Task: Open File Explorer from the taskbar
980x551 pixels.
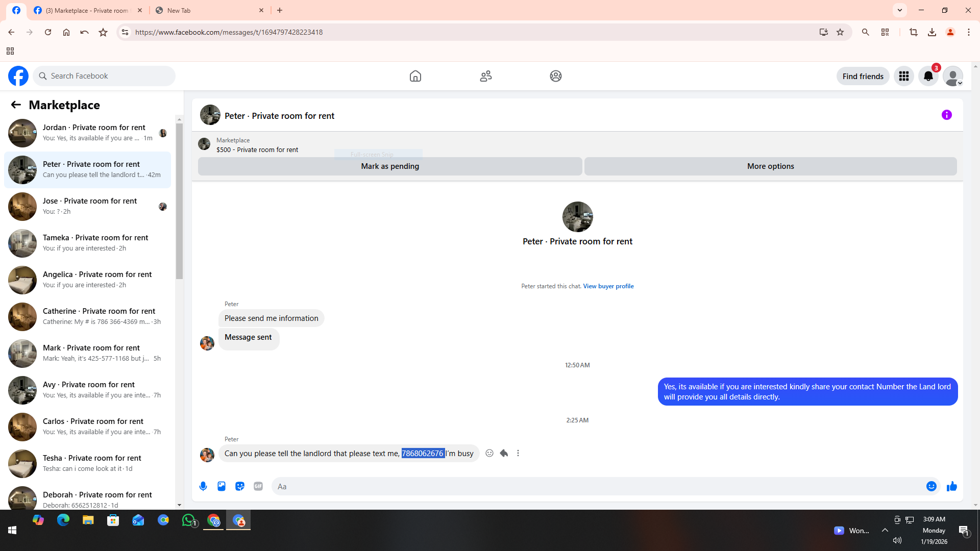Action: click(88, 520)
